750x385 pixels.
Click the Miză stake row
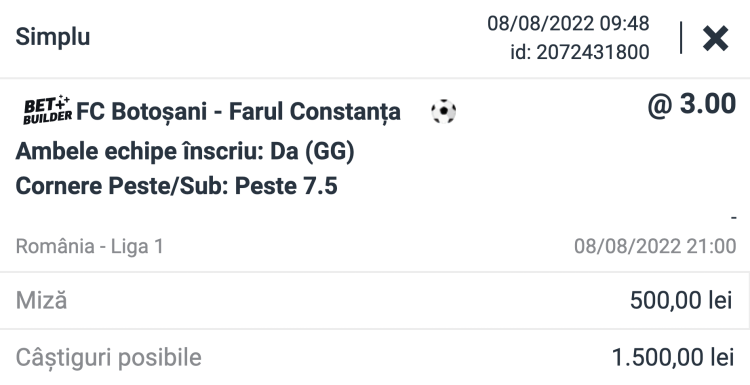tap(375, 300)
